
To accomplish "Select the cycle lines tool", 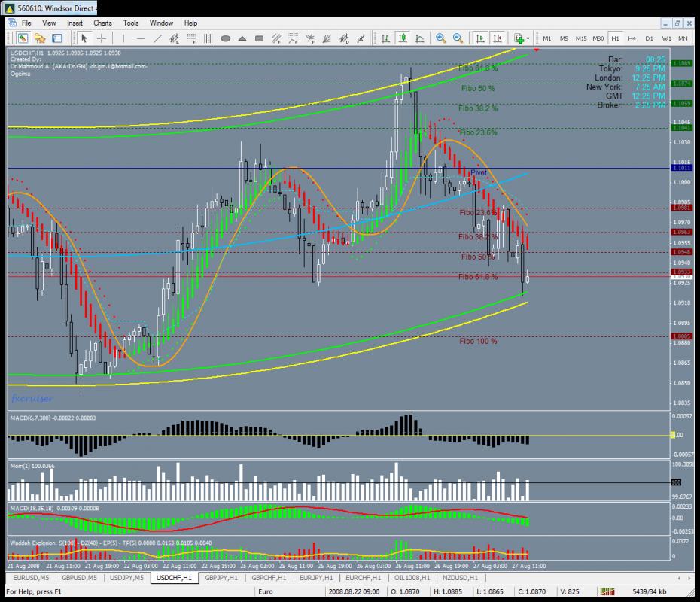I will (x=208, y=38).
